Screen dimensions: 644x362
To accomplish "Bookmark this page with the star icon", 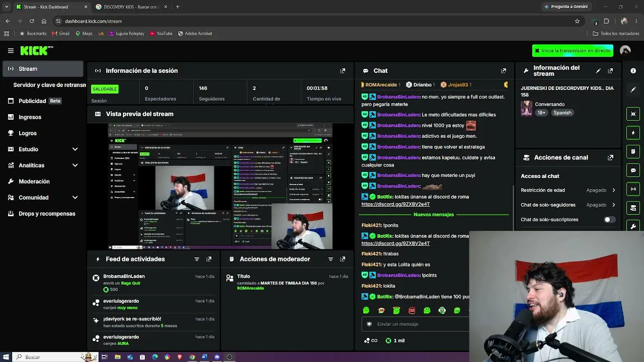I will coord(577,21).
